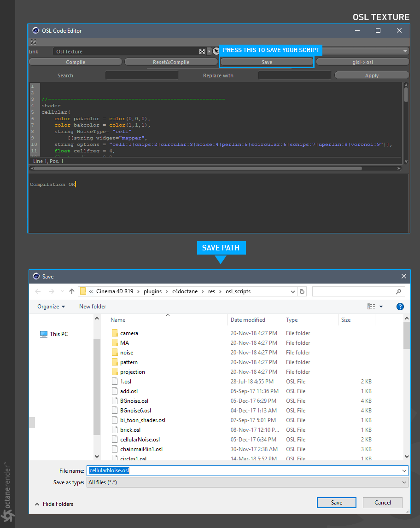Open the projection folder
Viewport: 420px width, 528px height.
[132, 372]
